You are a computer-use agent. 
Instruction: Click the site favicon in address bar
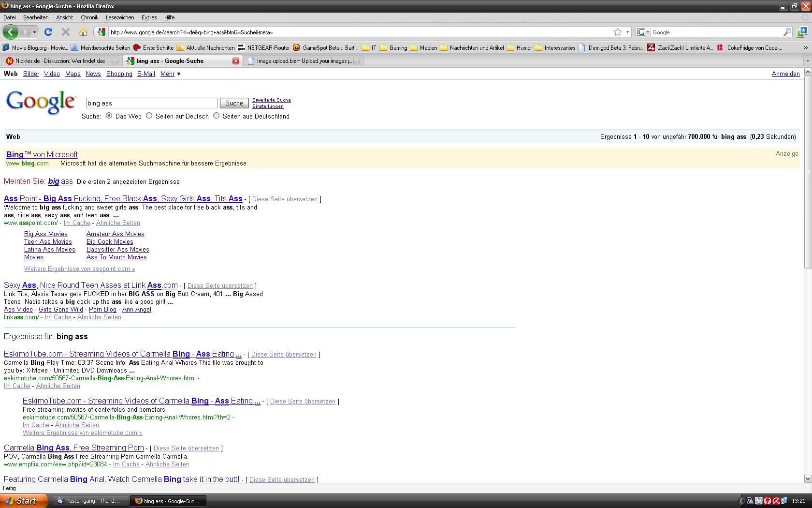tap(101, 32)
